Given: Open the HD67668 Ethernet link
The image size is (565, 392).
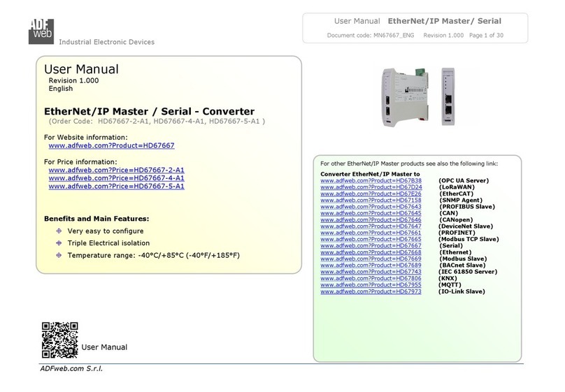Looking at the screenshot, I should (x=371, y=252).
